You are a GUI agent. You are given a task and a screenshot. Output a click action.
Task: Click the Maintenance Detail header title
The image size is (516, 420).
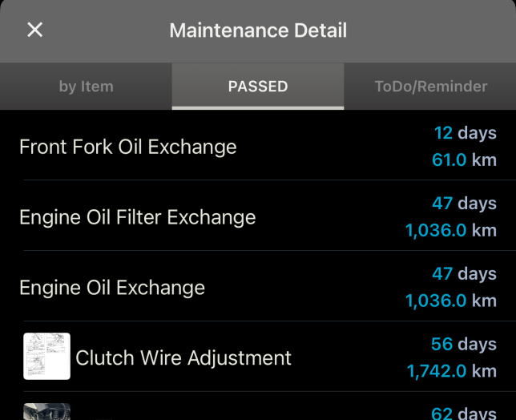[x=258, y=30]
